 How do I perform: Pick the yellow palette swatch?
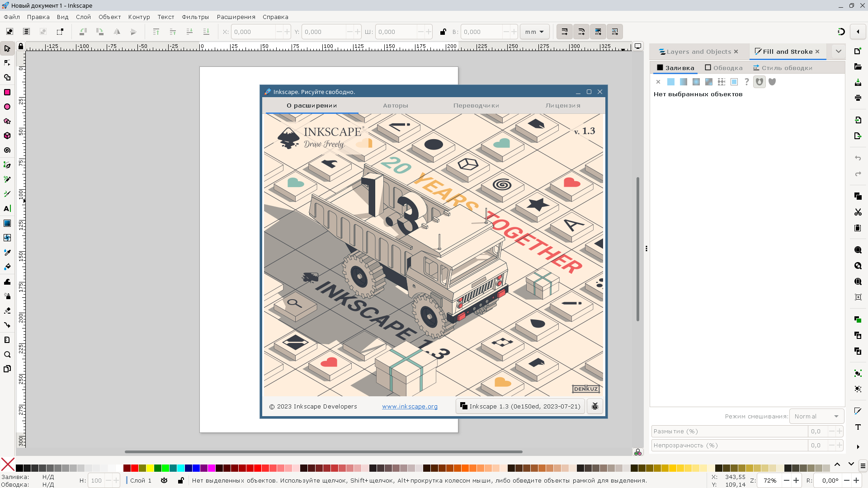click(x=150, y=468)
